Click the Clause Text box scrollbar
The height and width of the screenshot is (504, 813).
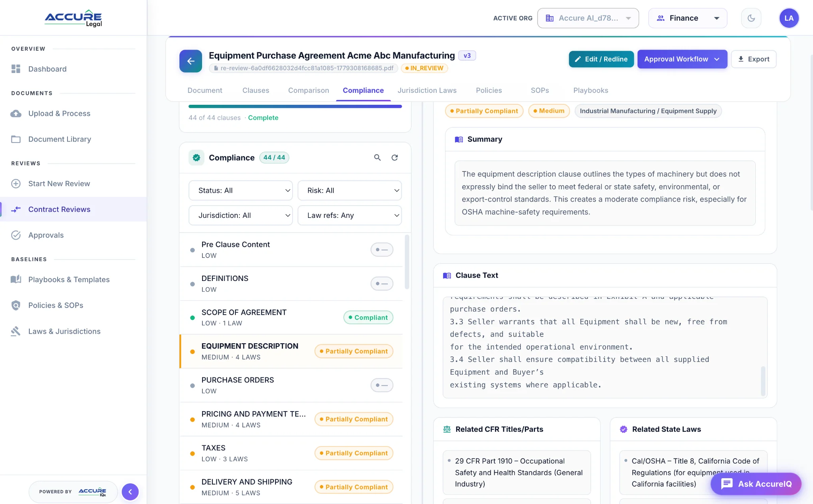[x=763, y=381]
